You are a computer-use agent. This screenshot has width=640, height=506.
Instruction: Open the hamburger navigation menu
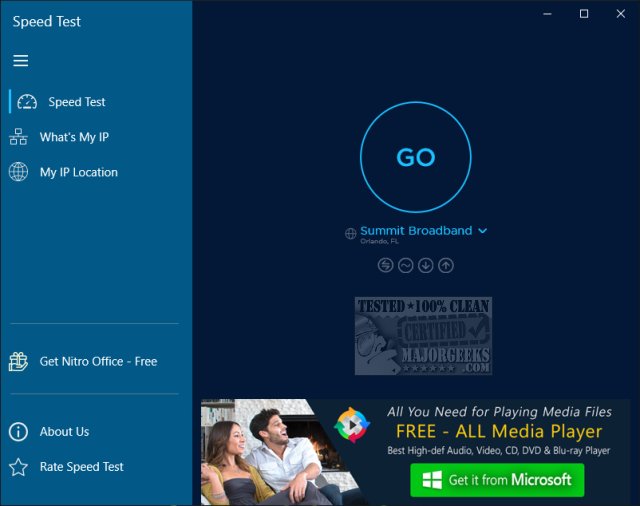point(20,61)
